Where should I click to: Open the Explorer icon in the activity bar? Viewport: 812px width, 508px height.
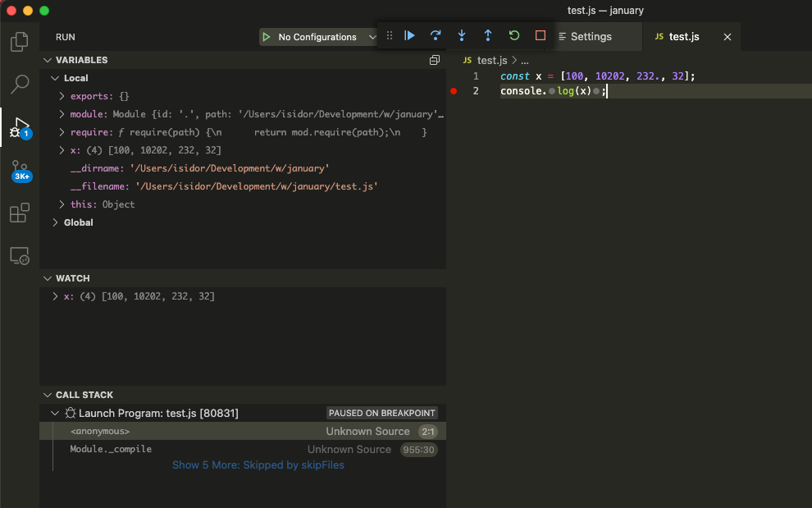tap(19, 42)
